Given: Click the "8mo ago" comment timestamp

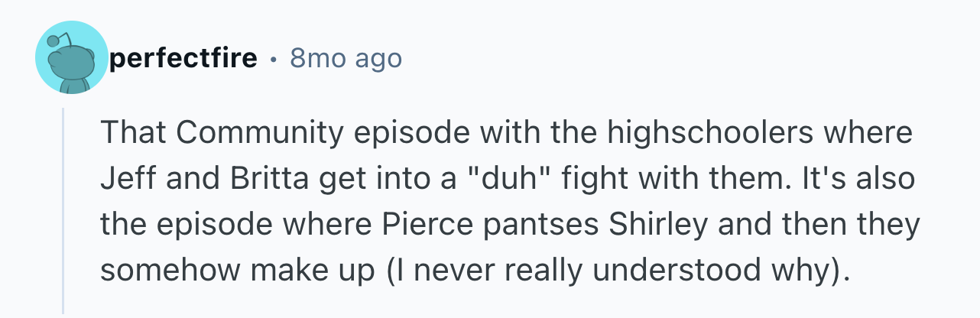Looking at the screenshot, I should 346,59.
